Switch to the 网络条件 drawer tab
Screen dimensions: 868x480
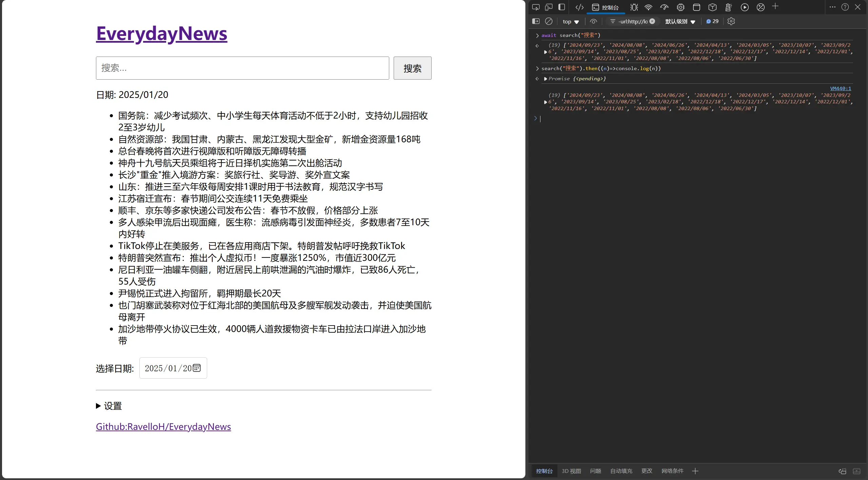click(x=672, y=471)
